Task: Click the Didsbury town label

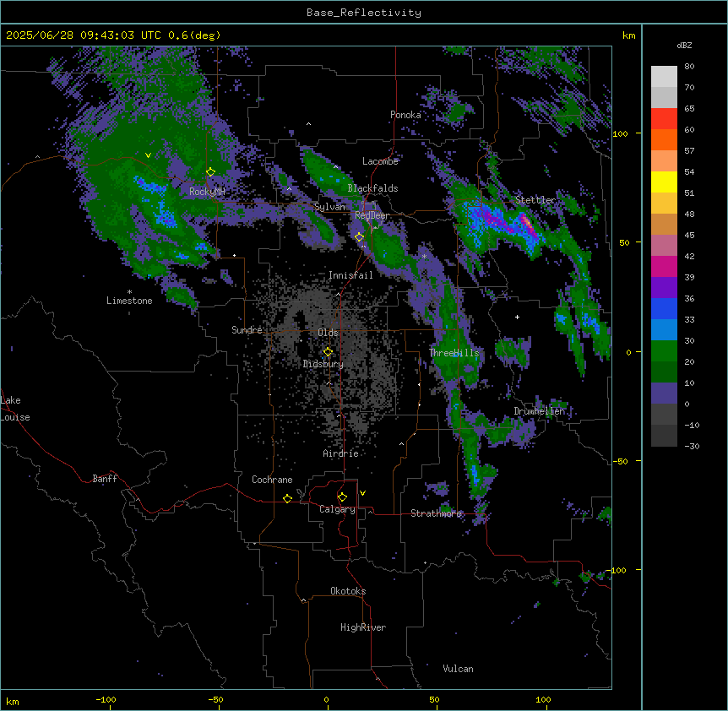Action: [x=323, y=364]
